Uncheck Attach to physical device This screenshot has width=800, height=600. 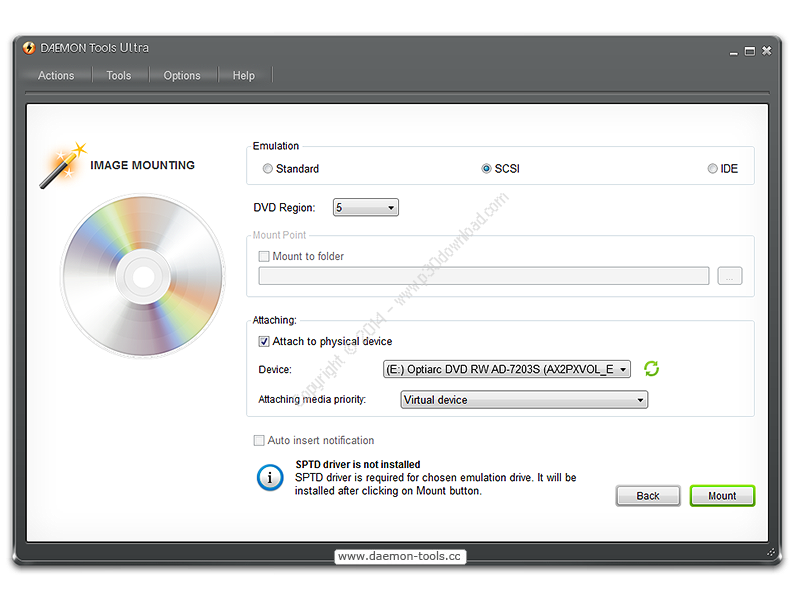coord(264,341)
